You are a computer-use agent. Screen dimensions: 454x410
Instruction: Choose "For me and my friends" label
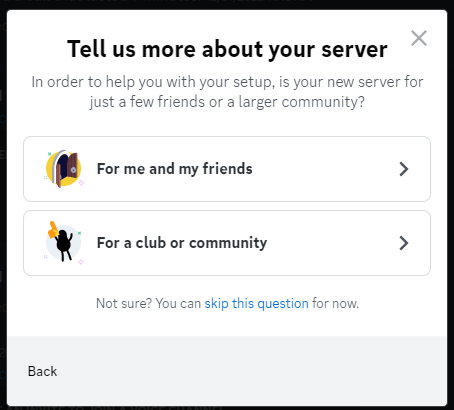coord(175,169)
